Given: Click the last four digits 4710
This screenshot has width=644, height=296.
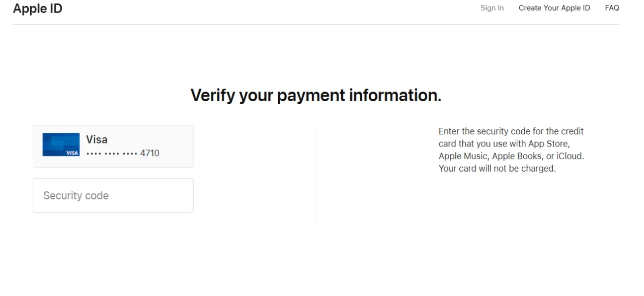Looking at the screenshot, I should 150,153.
